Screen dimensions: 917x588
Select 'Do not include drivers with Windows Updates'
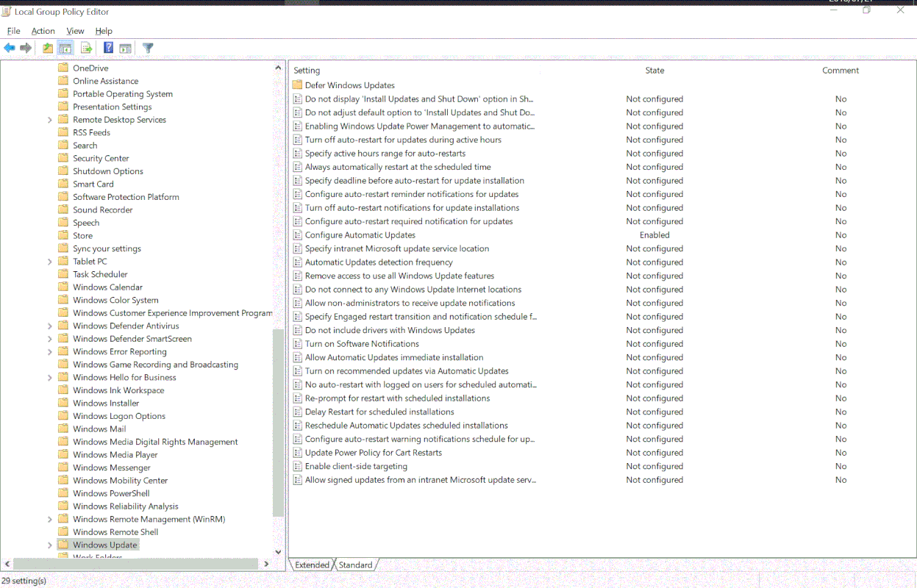pos(390,330)
